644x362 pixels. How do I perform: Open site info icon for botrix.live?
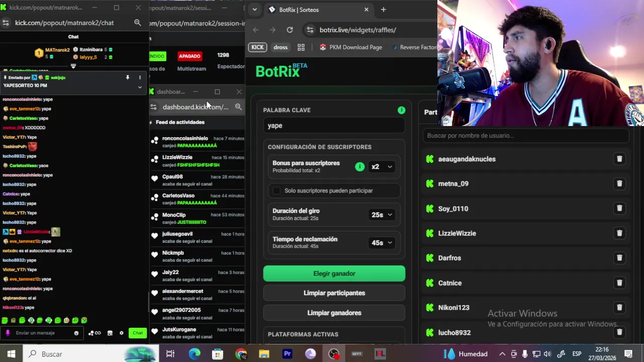click(310, 30)
